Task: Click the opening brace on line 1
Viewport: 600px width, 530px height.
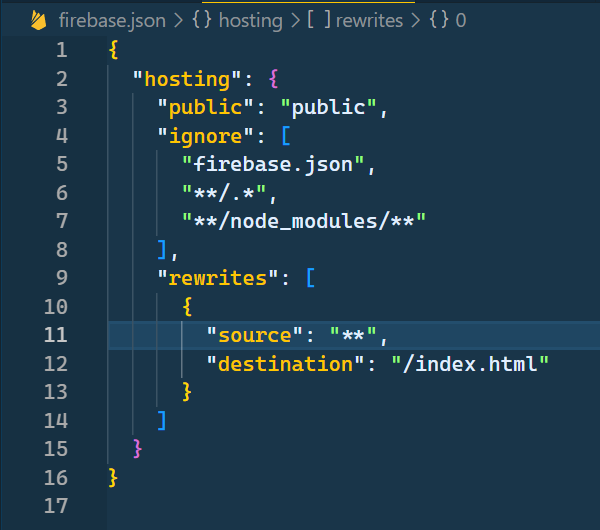Action: click(113, 50)
